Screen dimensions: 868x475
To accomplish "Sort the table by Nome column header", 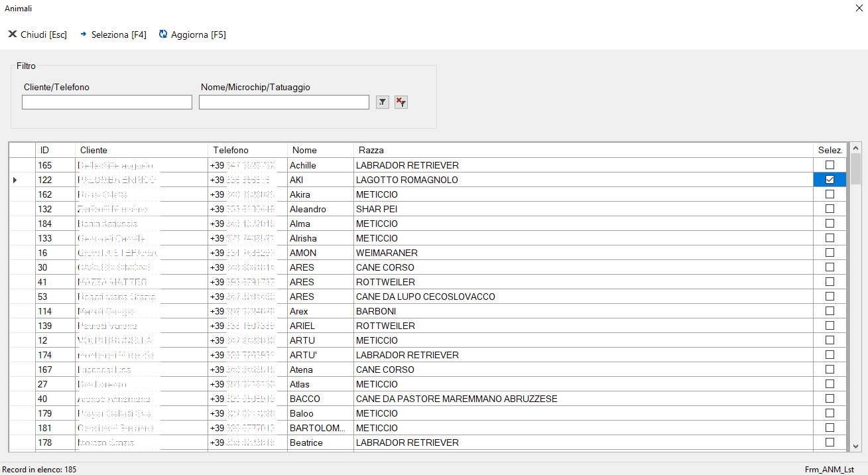I will pyautogui.click(x=320, y=150).
